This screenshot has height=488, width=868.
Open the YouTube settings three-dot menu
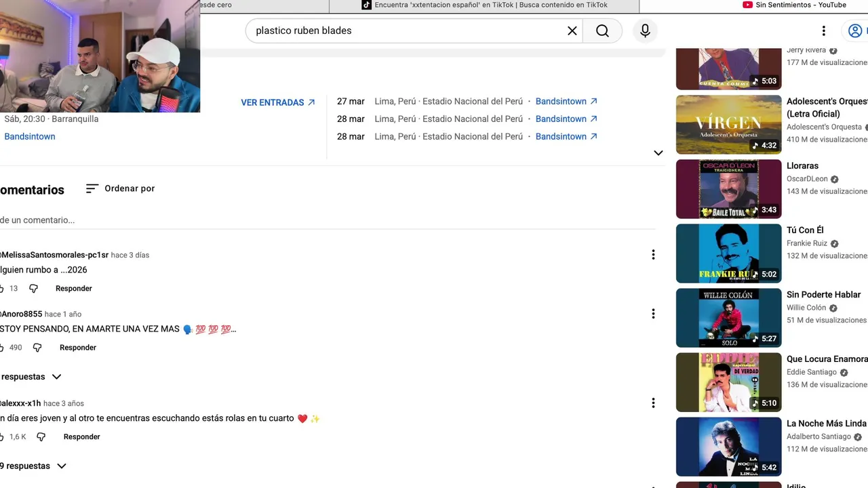tap(823, 30)
